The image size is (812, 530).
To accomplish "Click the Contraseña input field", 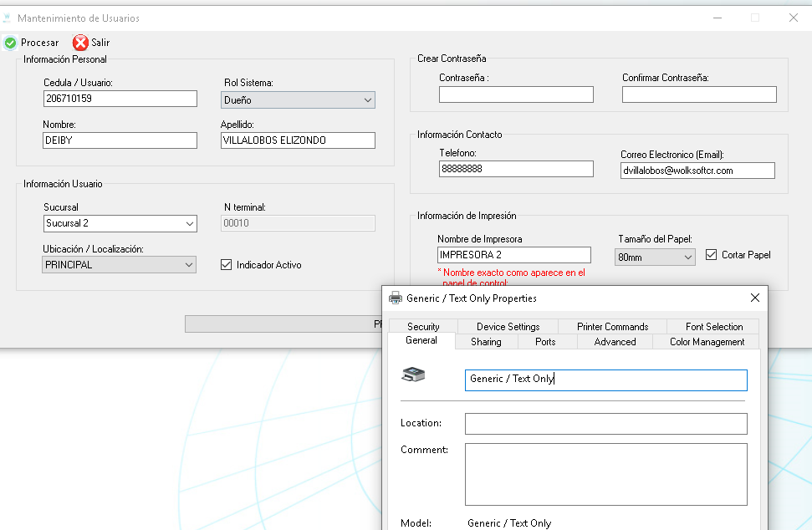I will (x=516, y=94).
